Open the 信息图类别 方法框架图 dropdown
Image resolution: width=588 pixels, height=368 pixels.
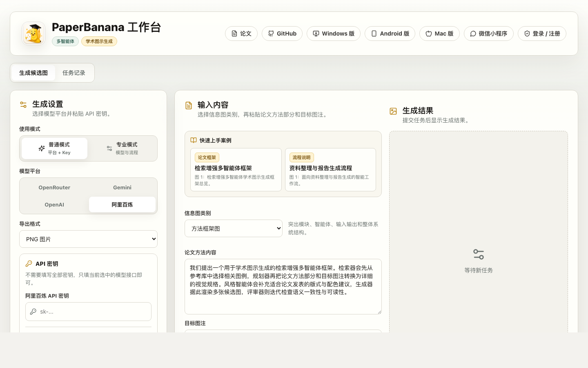click(x=234, y=229)
